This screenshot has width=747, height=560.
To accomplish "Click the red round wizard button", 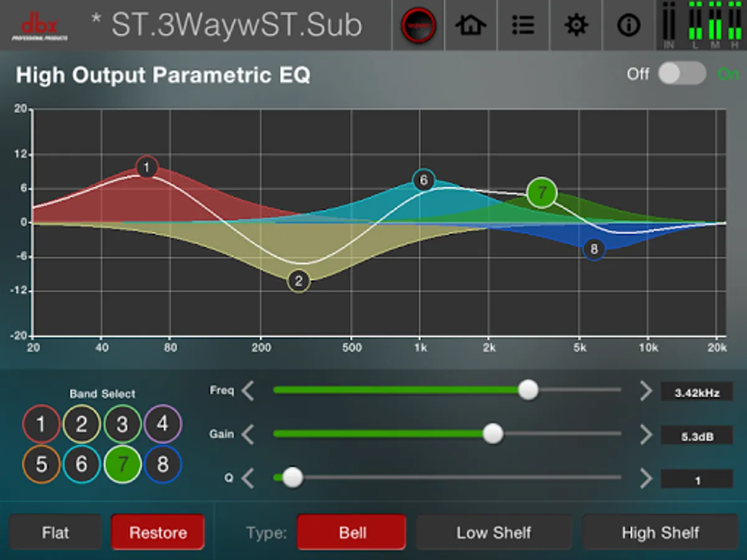I will coord(418,26).
